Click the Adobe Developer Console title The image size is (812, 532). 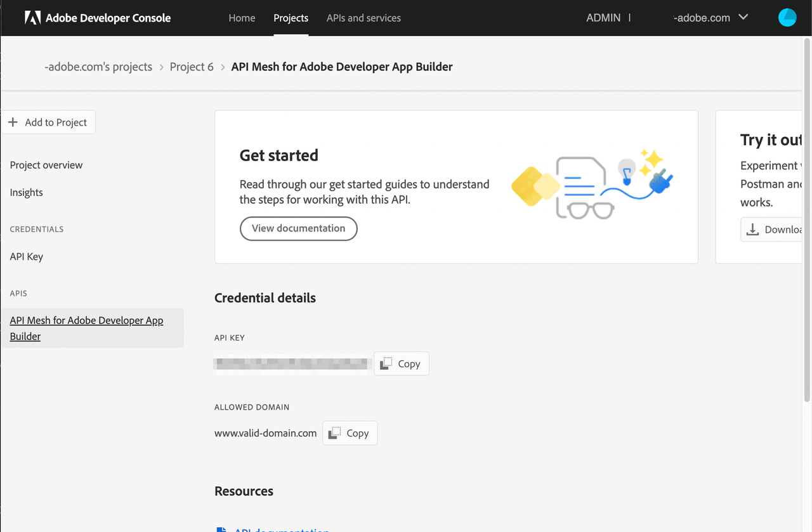108,18
